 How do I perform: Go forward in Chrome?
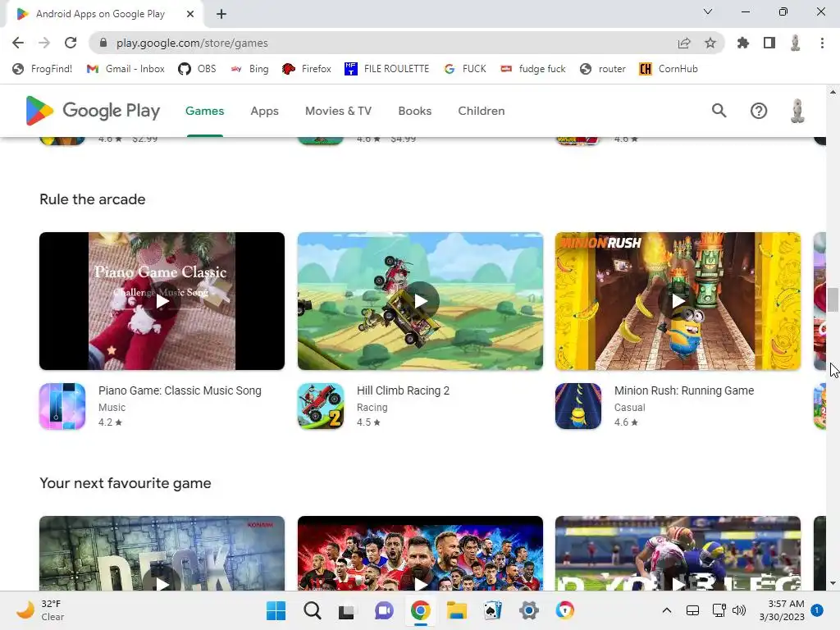coord(44,43)
